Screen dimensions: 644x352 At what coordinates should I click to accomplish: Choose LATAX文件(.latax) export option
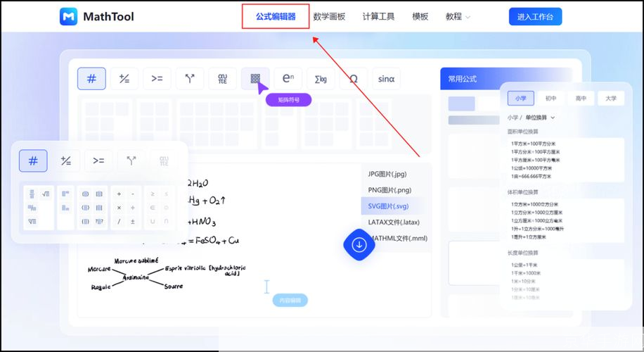point(394,222)
